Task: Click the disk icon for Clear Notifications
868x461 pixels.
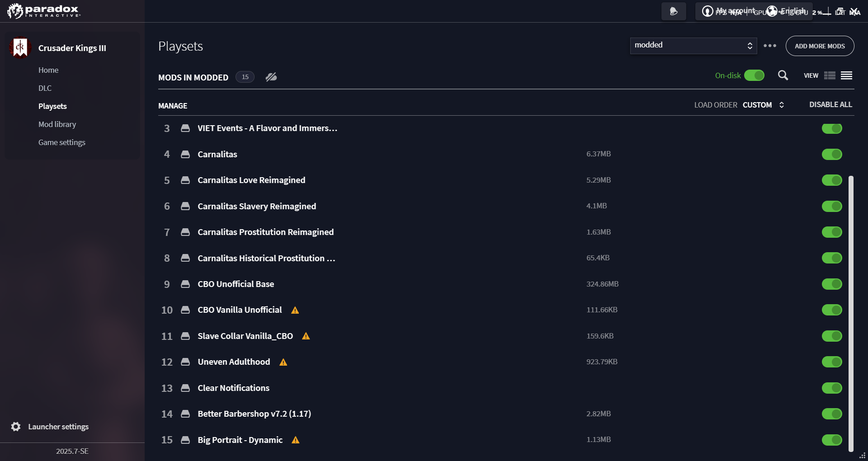Action: click(185, 388)
